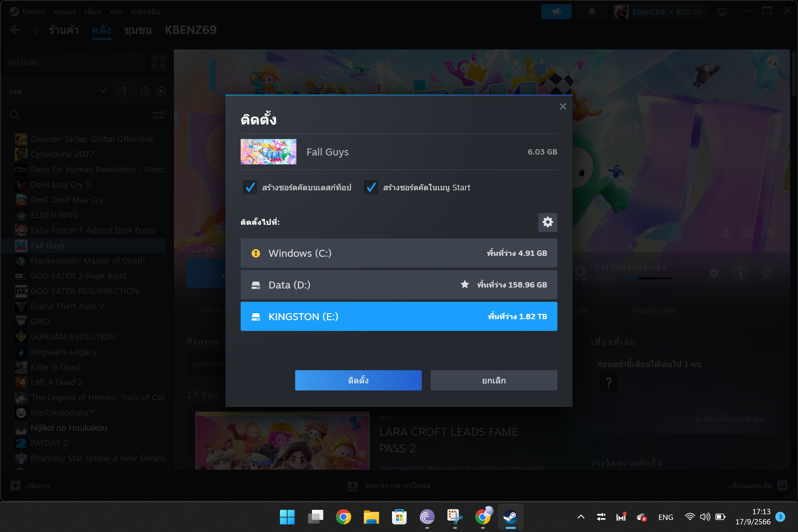This screenshot has height=532, width=798.
Task: Open install location settings gear in dialog
Action: (x=548, y=222)
